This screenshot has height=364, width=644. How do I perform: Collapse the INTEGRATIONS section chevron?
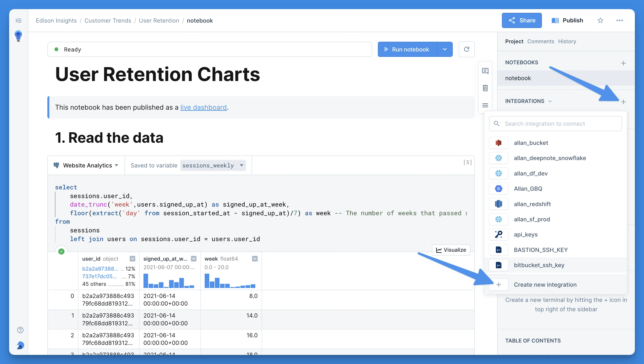[x=550, y=101]
